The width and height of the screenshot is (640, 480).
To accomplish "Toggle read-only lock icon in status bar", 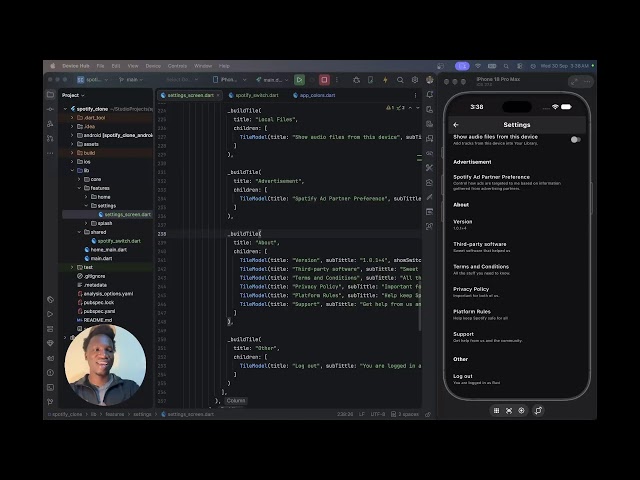I will (x=428, y=414).
